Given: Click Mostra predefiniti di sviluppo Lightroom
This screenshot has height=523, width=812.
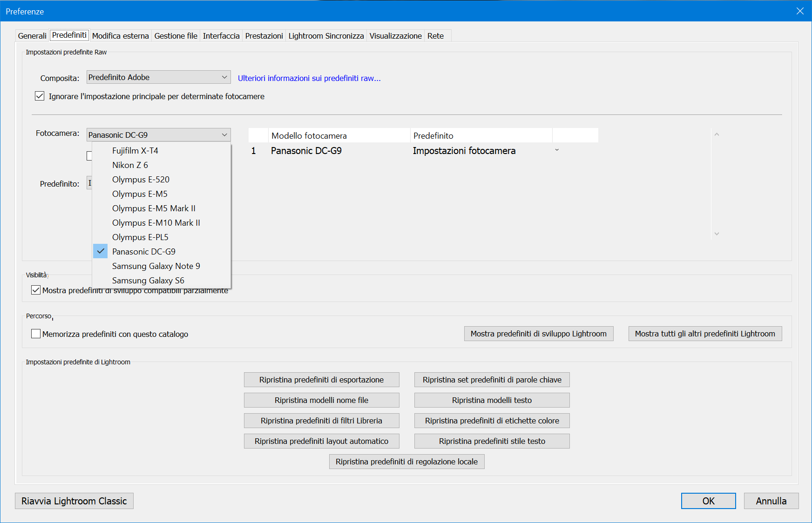Looking at the screenshot, I should (x=539, y=334).
